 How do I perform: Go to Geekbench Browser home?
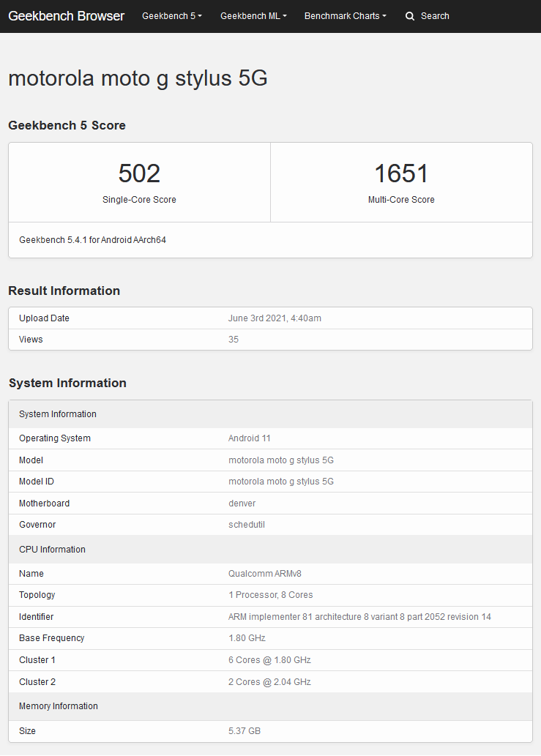(x=66, y=16)
